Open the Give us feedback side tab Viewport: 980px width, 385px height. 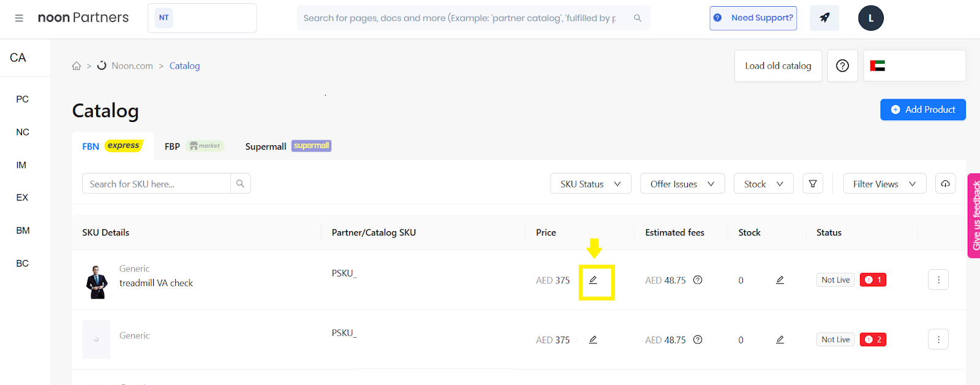(x=974, y=216)
